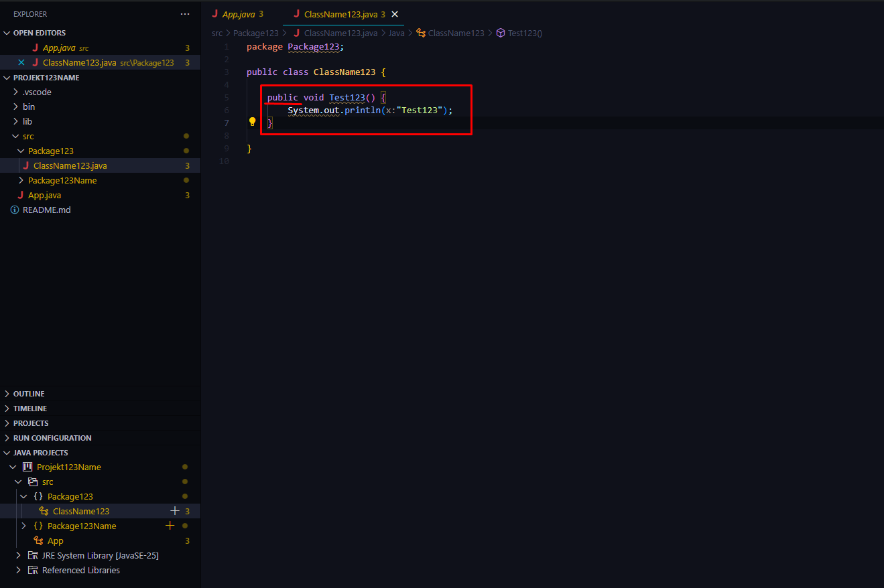The image size is (884, 588).
Task: Expand the Package123Name folder in explorer
Action: (x=62, y=180)
